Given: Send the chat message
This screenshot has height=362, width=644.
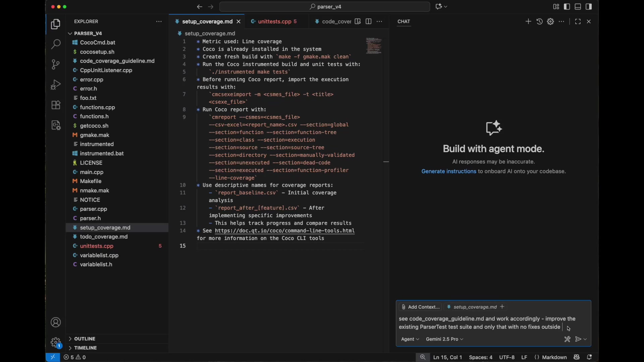Looking at the screenshot, I should click(579, 340).
